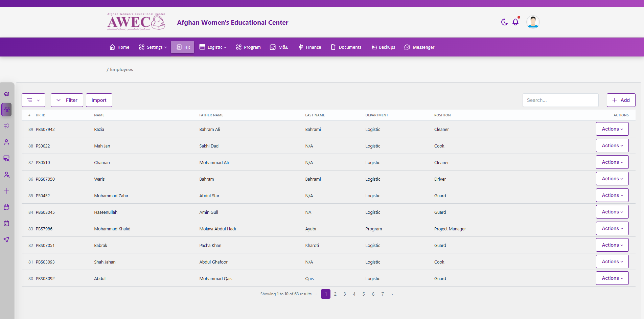
Task: Open the Filter panel
Action: pos(67,100)
